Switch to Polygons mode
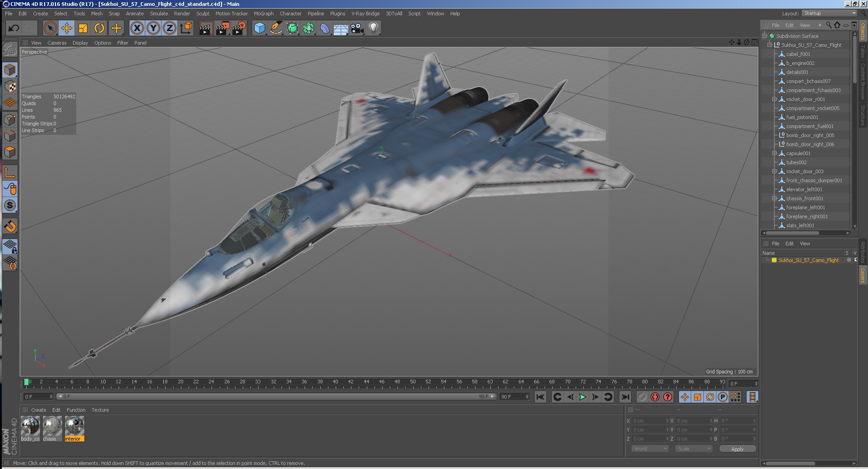This screenshot has height=469, width=868. pos(10,152)
